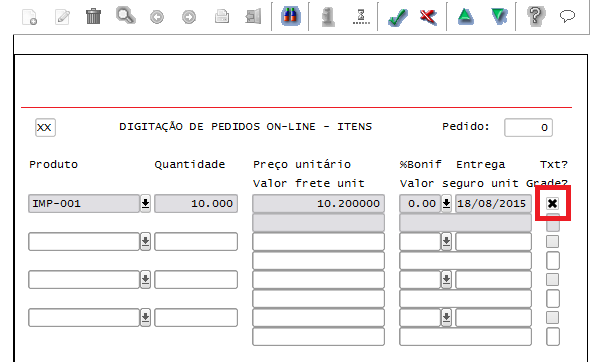Open %Bonif lookup arrow on fourth row
This screenshot has width=601, height=362.
point(446,318)
